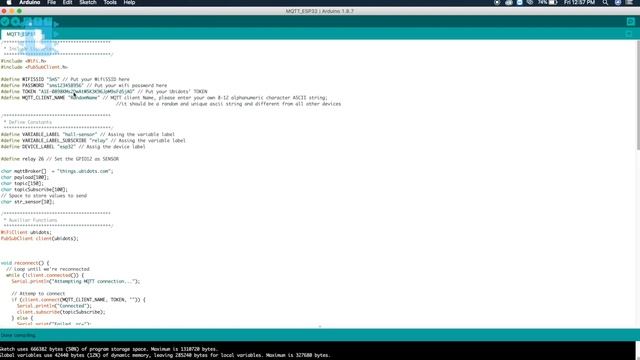The width and height of the screenshot is (640, 360).
Task: Click the battery status indicator
Action: click(x=548, y=2)
